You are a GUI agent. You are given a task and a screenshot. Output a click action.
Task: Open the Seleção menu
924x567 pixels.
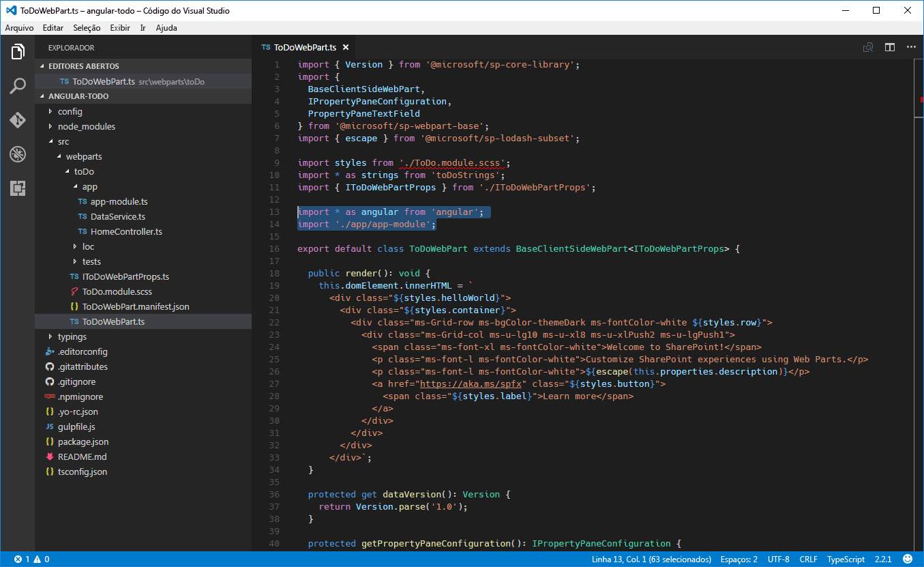click(x=87, y=28)
